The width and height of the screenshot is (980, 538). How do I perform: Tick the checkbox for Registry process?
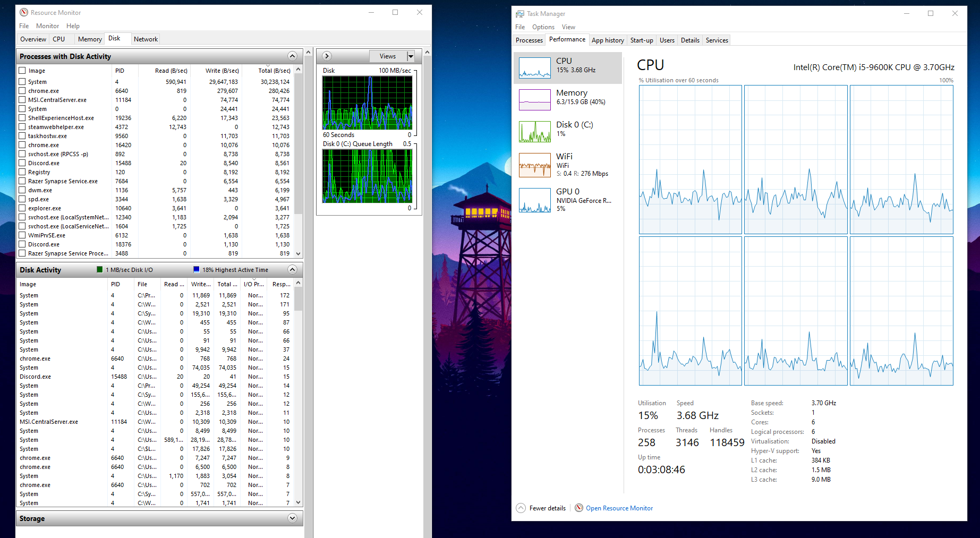pos(22,172)
